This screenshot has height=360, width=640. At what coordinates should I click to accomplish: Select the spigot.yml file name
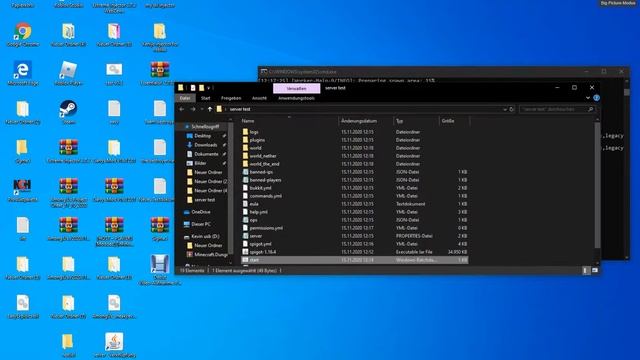tap(260, 244)
